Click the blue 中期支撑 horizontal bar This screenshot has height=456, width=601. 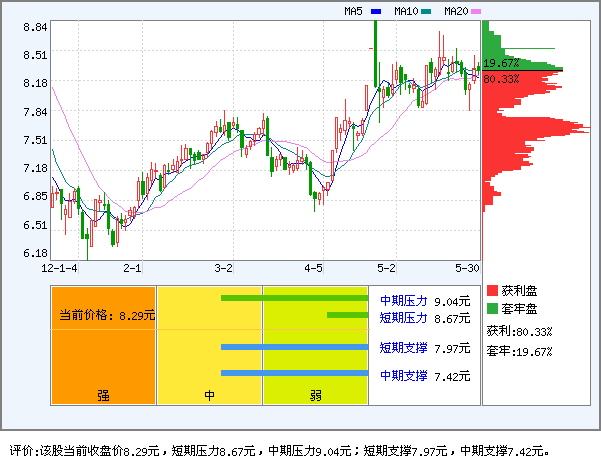tap(296, 374)
